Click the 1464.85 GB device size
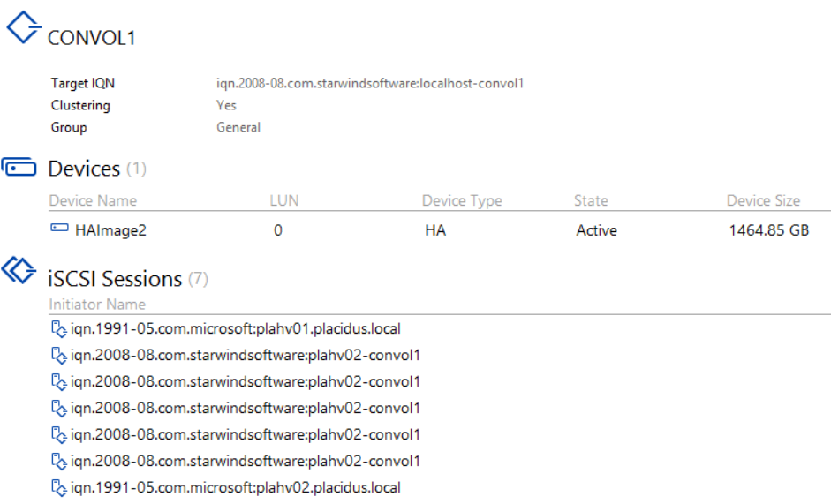The height and width of the screenshot is (504, 831). click(x=769, y=230)
